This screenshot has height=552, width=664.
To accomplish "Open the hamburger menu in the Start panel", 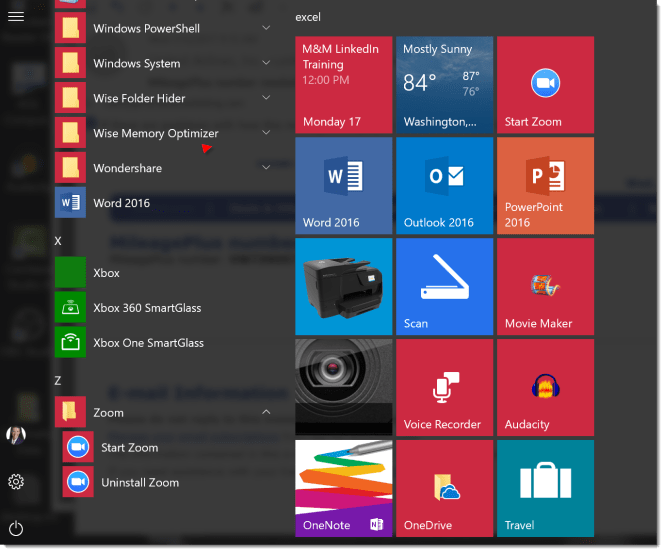I will 16,17.
